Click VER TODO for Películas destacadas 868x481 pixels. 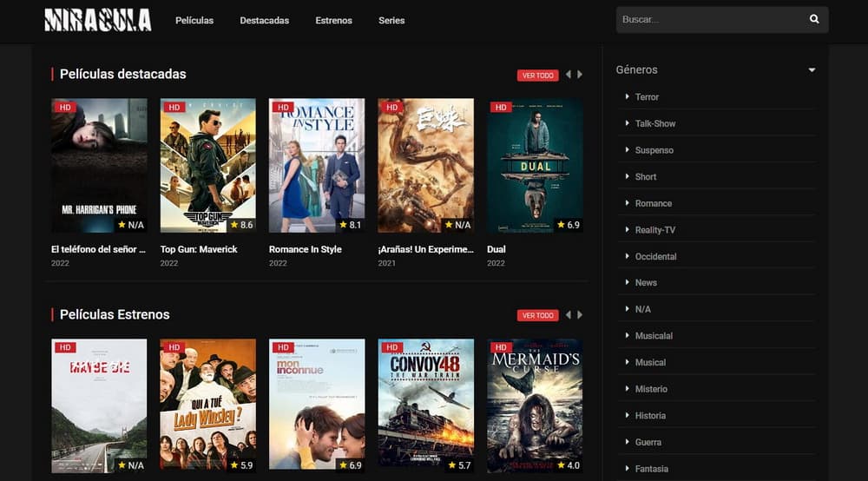[x=537, y=76]
